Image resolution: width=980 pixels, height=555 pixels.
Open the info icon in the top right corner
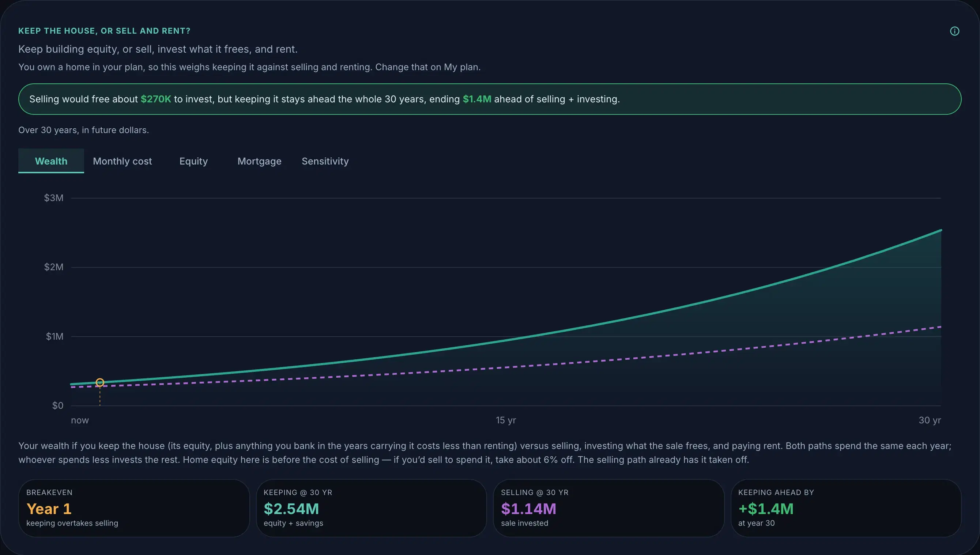[954, 31]
